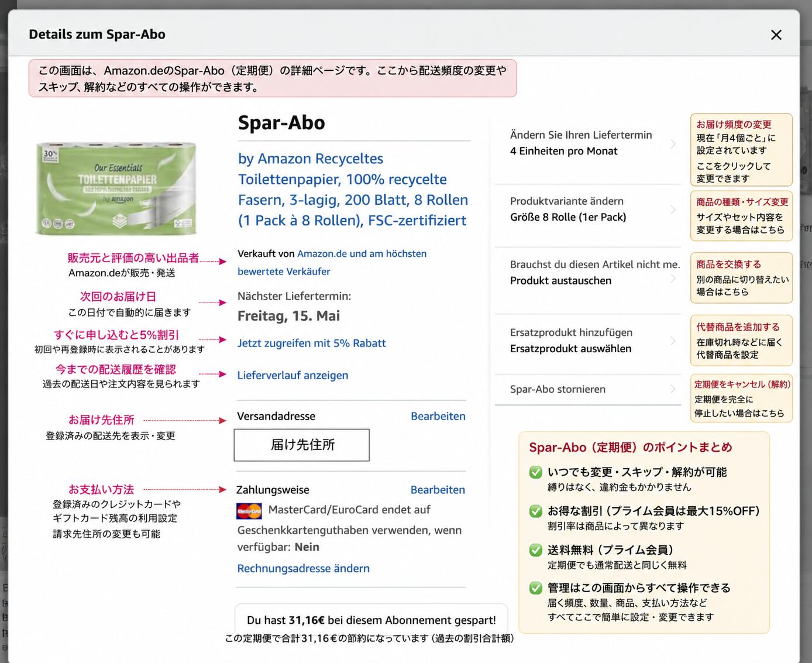Click the 4 Einheiten pro Monat value
812x663 pixels.
(563, 151)
